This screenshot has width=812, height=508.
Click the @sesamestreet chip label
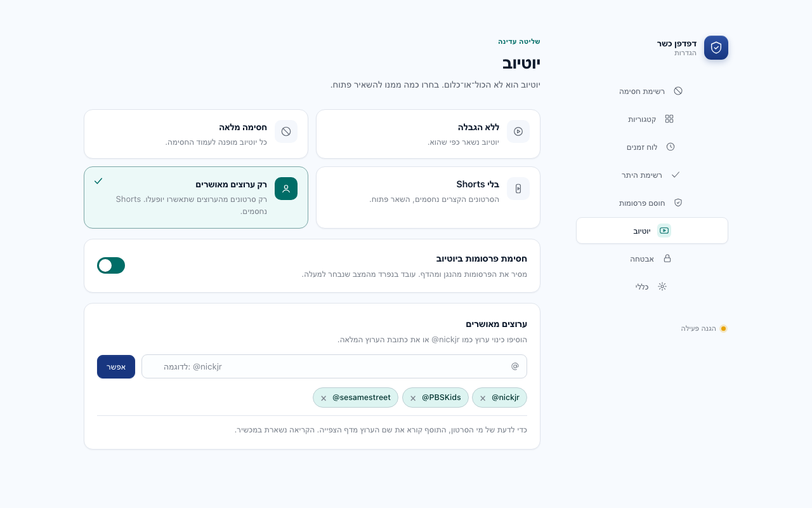pyautogui.click(x=362, y=398)
